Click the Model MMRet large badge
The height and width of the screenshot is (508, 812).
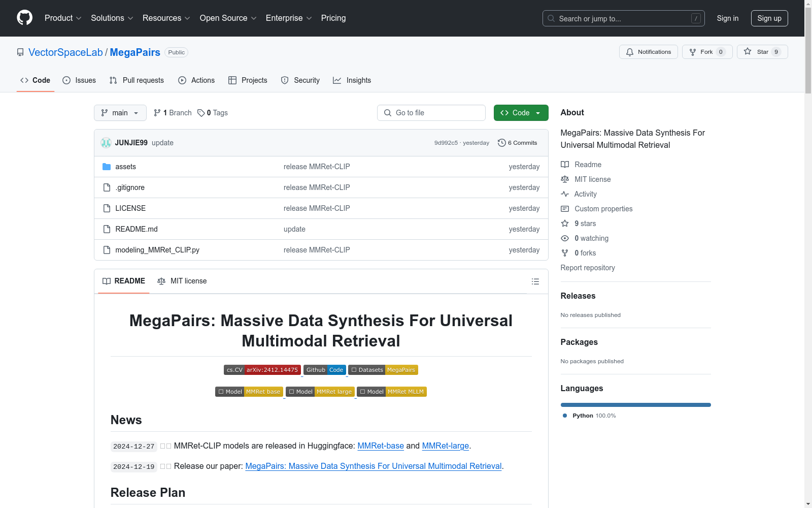click(320, 392)
